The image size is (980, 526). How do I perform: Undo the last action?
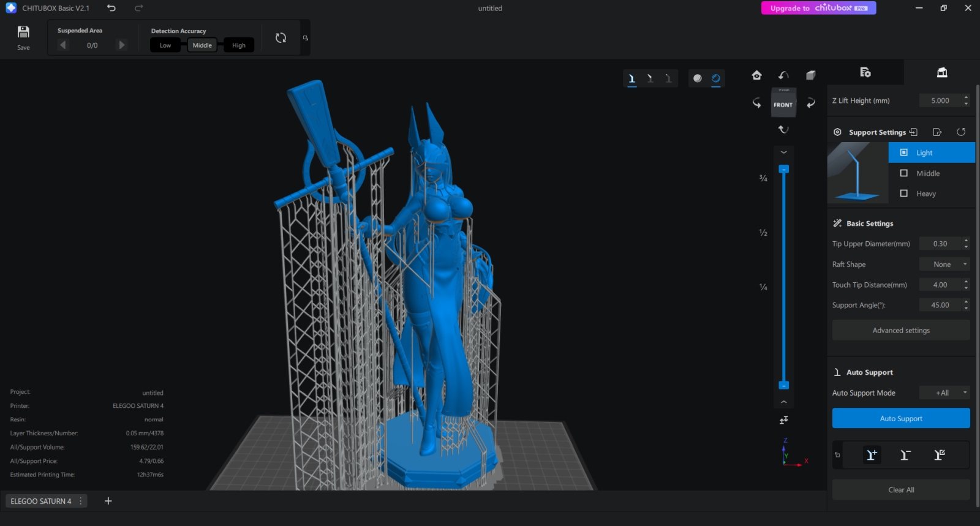[x=111, y=8]
